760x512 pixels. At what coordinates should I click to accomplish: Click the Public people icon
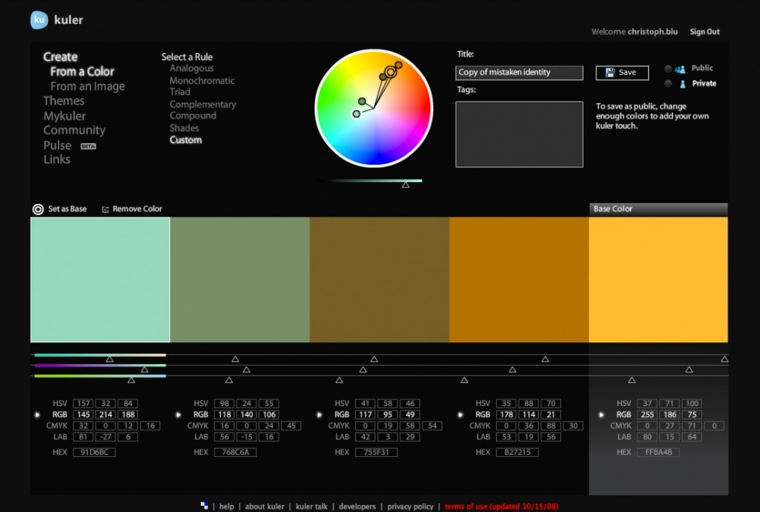coord(680,69)
